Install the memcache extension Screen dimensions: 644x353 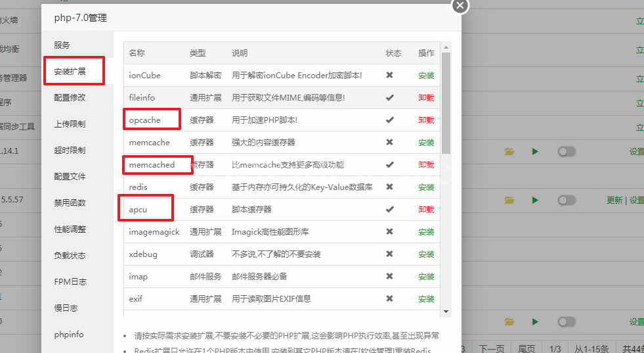(x=426, y=143)
